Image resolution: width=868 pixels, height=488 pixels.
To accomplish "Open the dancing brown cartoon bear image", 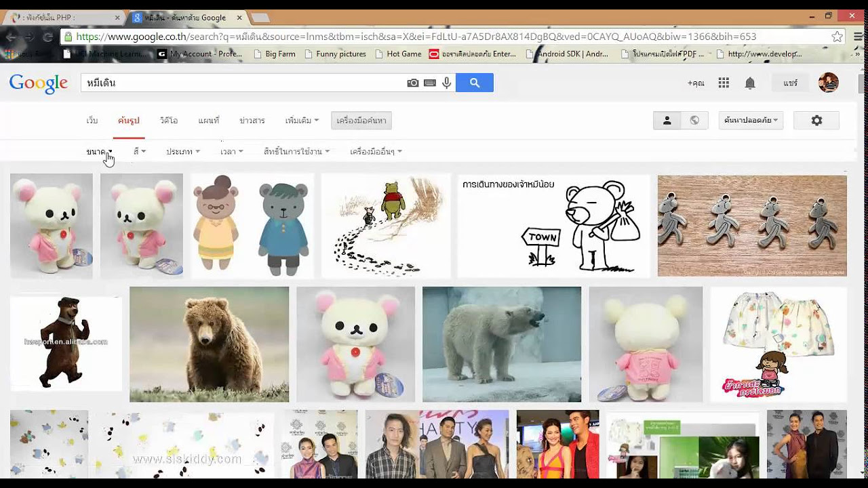I will 66,344.
